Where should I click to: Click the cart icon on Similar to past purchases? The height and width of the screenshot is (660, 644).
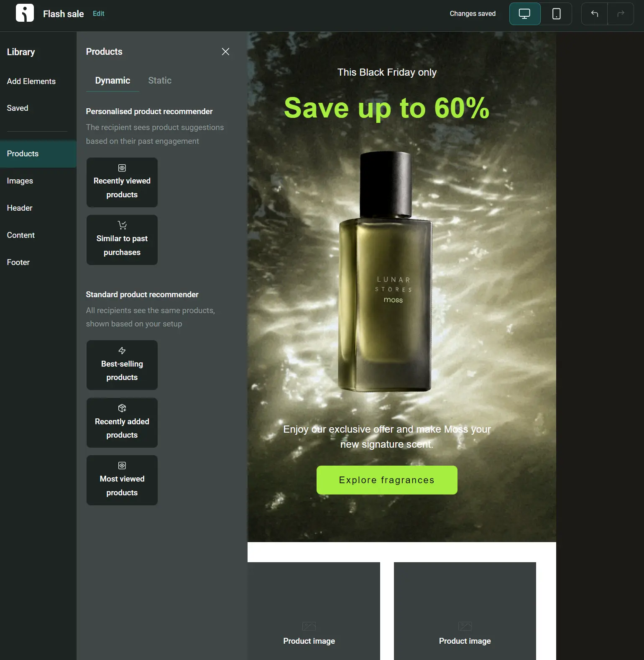pos(122,225)
